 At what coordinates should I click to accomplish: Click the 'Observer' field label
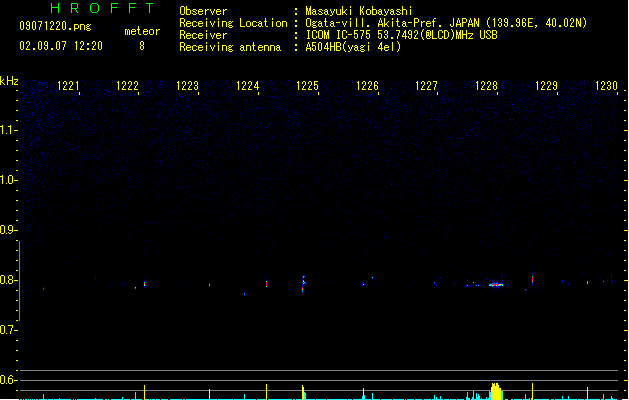[x=203, y=11]
